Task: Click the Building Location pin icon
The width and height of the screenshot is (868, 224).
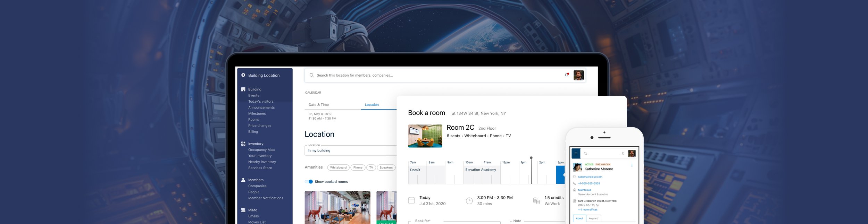Action: tap(243, 75)
